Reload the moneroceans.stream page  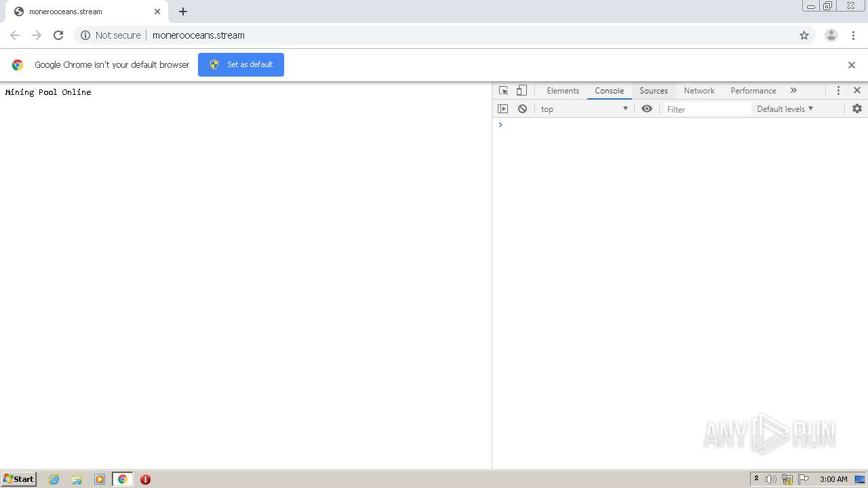point(58,35)
